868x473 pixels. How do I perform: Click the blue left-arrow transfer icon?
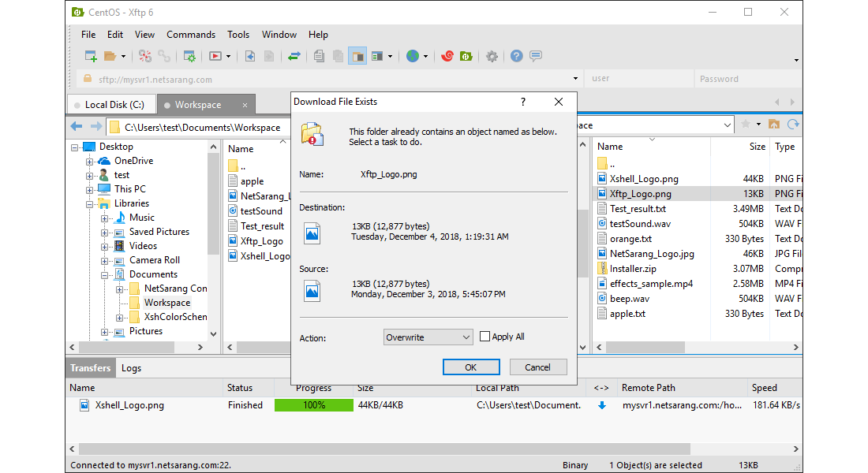click(x=250, y=57)
